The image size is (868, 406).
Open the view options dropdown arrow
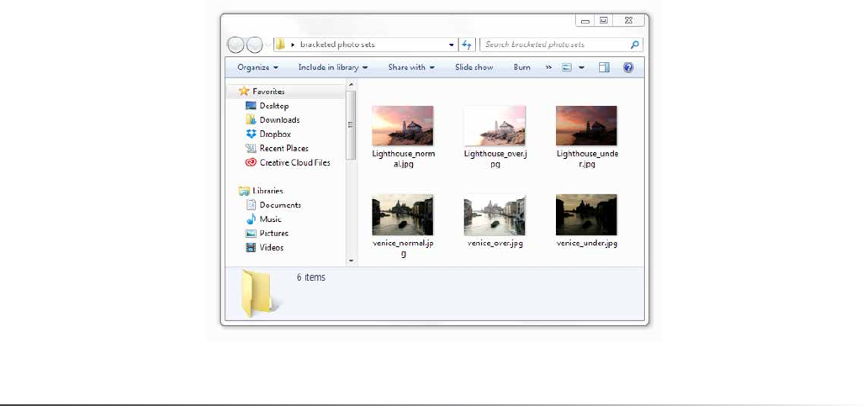pyautogui.click(x=581, y=67)
